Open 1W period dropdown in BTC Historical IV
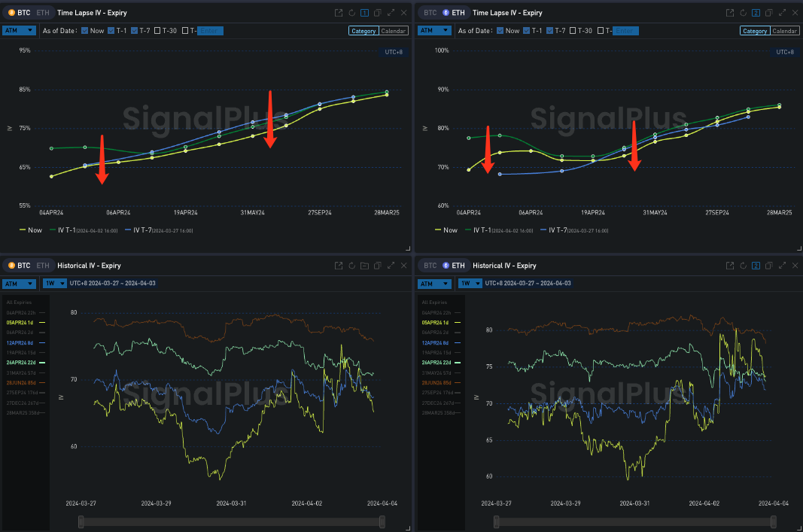 [50, 284]
